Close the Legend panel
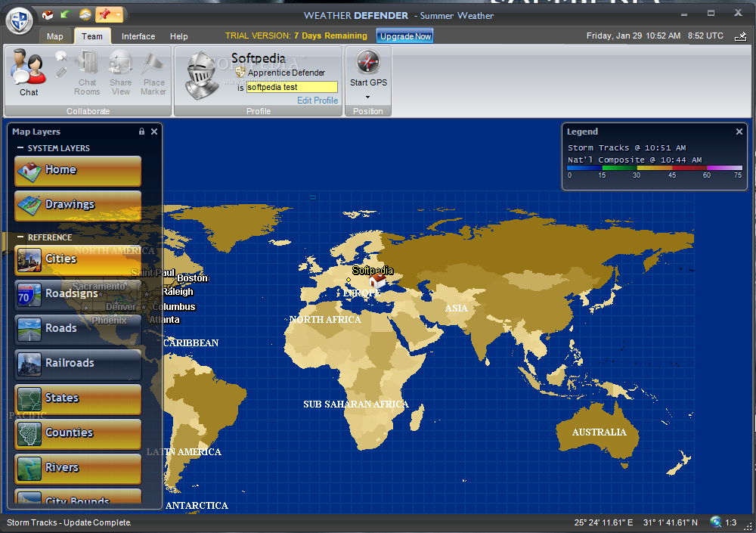Screen dimensions: 756x533 point(739,132)
